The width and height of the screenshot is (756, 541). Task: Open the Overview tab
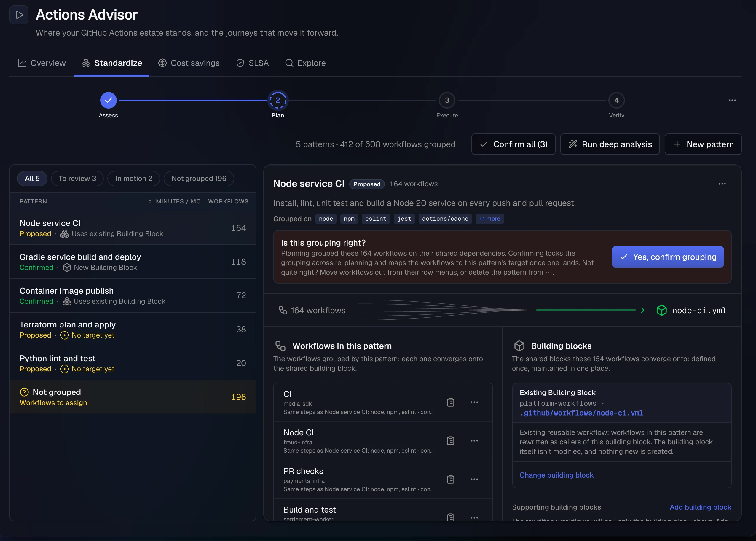click(42, 63)
